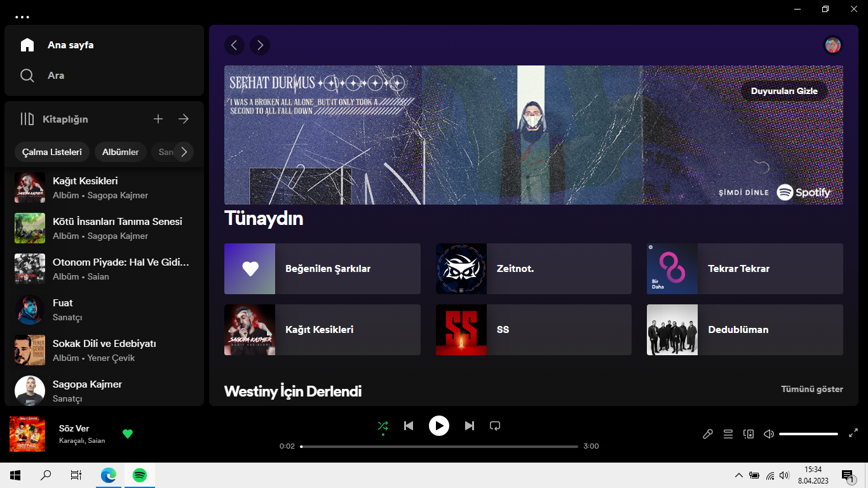Expand the library with arrow icon
This screenshot has height=488, width=868.
pos(184,119)
